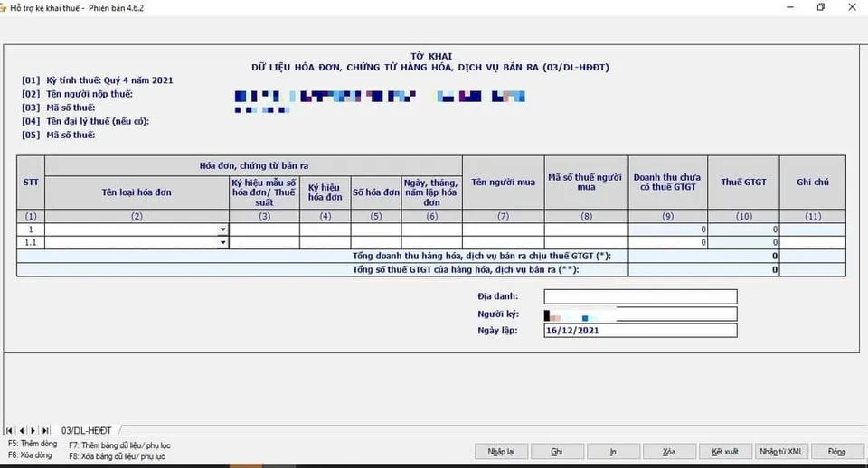Image resolution: width=868 pixels, height=468 pixels.
Task: Edit the Ngày lập date field
Action: pos(640,331)
